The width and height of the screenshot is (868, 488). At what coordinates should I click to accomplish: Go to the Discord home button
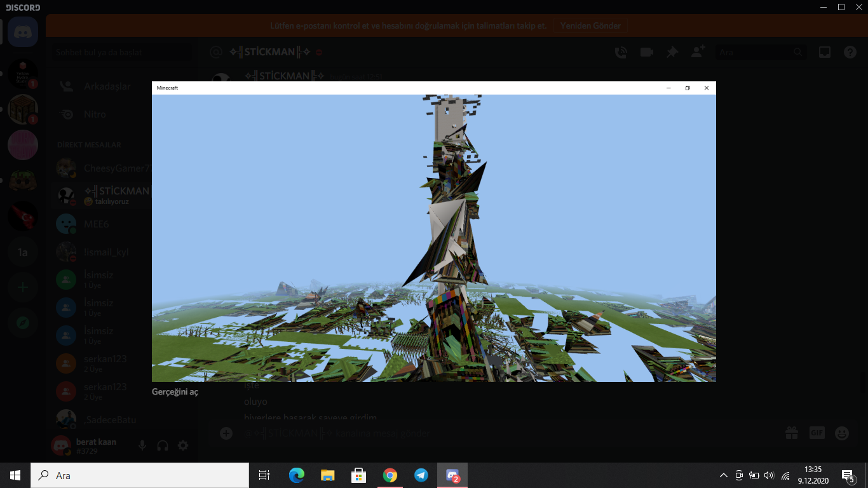[x=23, y=31]
